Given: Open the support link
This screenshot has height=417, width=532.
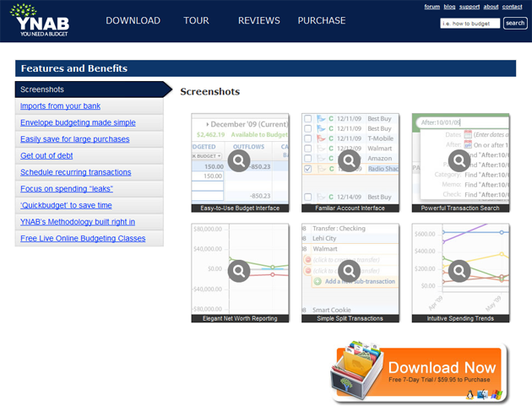Looking at the screenshot, I should pos(470,7).
